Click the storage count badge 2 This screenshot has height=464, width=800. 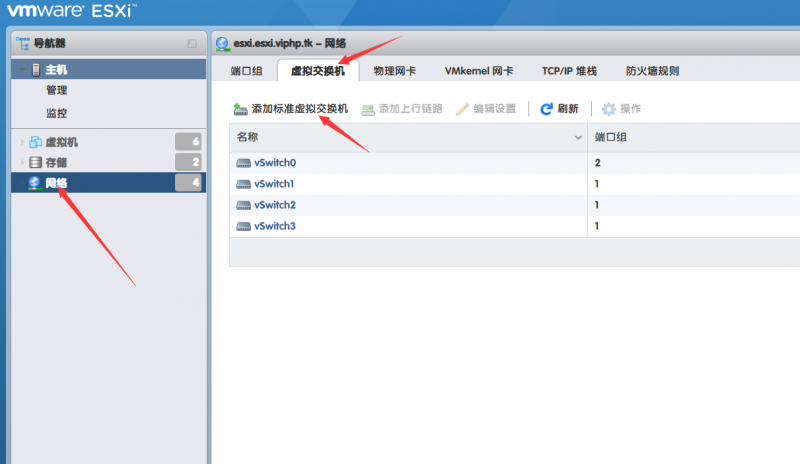click(188, 162)
